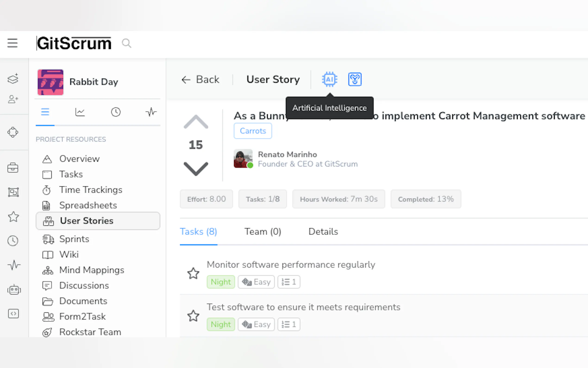Click the robot icon in left rail
The height and width of the screenshot is (368, 588).
click(x=14, y=290)
